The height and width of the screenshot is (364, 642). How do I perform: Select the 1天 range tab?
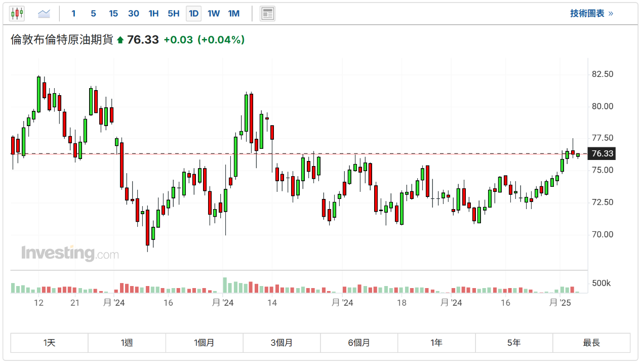click(49, 343)
